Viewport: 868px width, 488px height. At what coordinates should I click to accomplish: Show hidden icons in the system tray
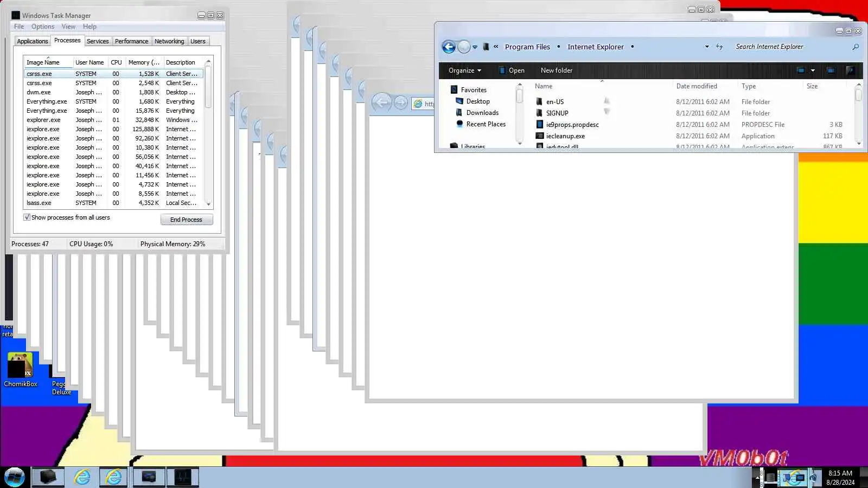click(758, 478)
